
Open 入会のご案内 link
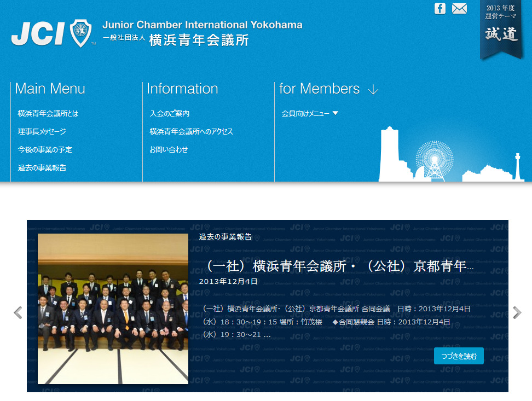[x=169, y=113]
